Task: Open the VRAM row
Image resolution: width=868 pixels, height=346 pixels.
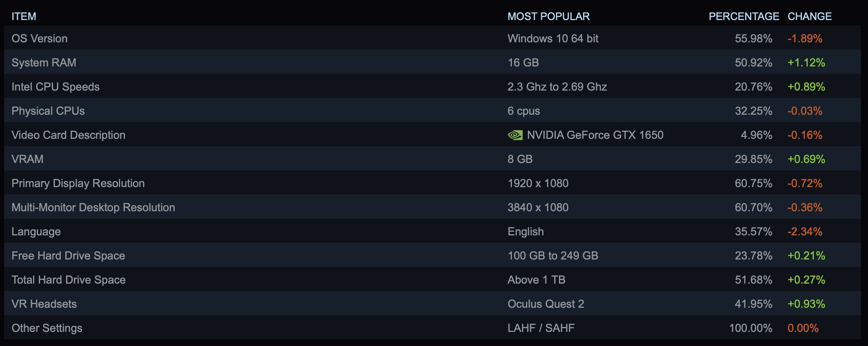Action: pos(432,159)
